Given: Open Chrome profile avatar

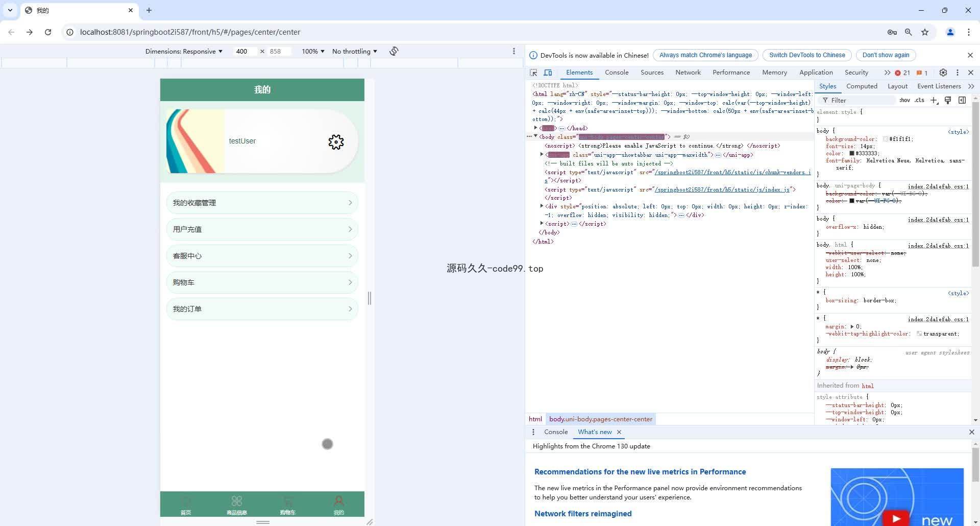Looking at the screenshot, I should click(x=950, y=32).
